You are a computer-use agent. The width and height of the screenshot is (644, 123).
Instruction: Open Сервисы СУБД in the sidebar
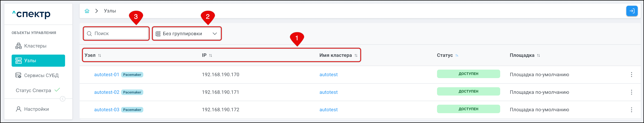(41, 75)
